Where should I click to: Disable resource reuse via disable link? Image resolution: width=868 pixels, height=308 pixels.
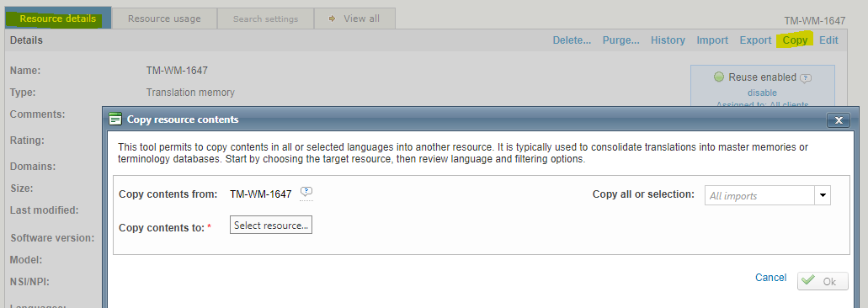(762, 93)
